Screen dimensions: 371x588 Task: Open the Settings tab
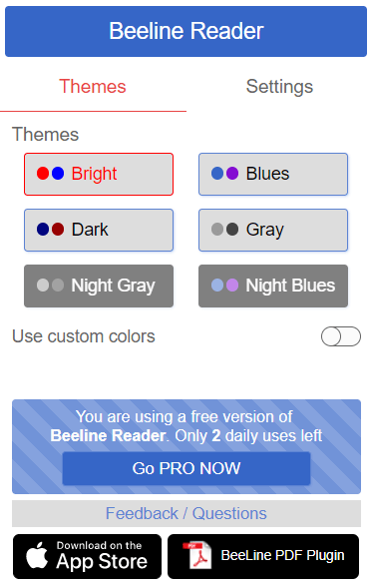coord(279,87)
